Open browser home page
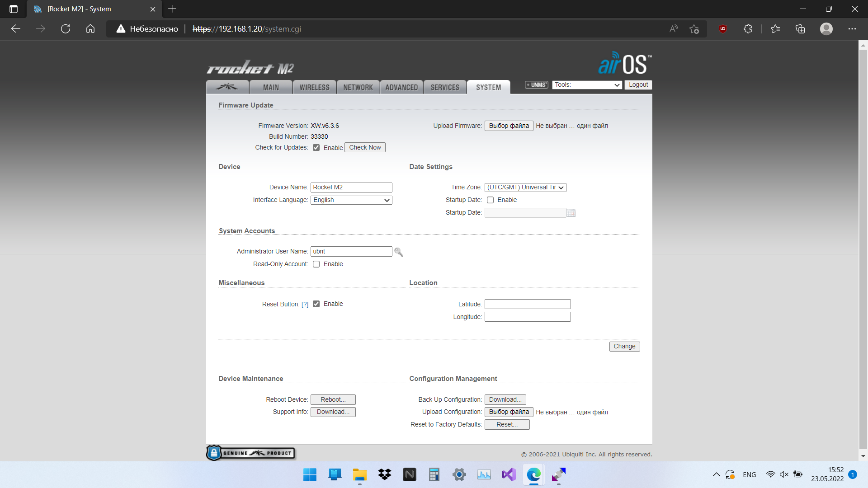The image size is (868, 488). click(90, 29)
